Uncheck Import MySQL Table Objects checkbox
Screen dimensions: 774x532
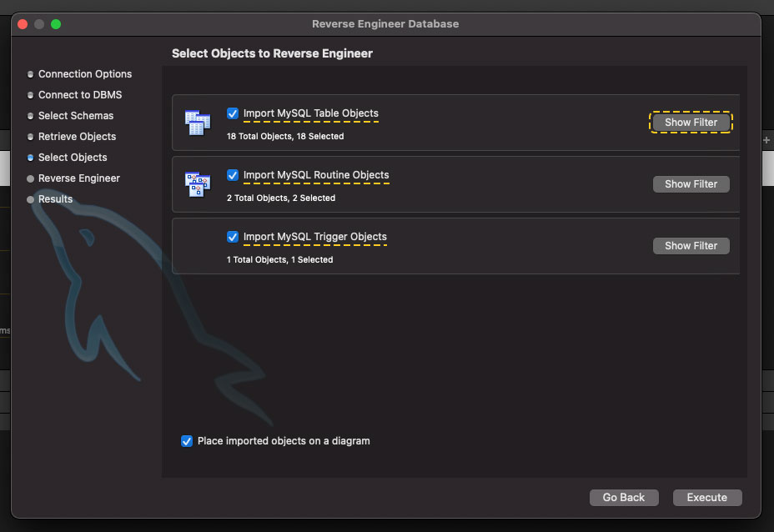(x=233, y=113)
